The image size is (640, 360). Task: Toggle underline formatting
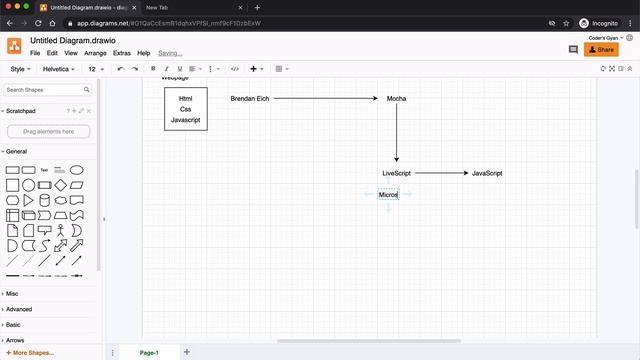tap(180, 69)
